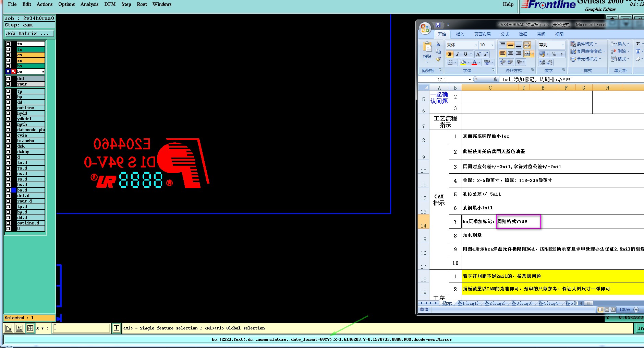Click the Top Align icon
This screenshot has width=644, height=348.
[502, 45]
